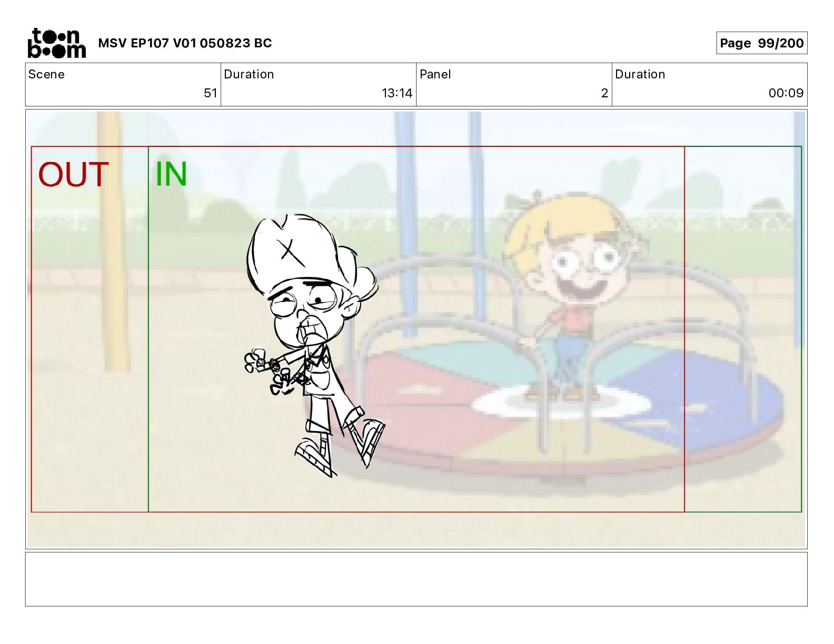Select the scene duration value '13:14'
834x644 pixels.
(397, 93)
